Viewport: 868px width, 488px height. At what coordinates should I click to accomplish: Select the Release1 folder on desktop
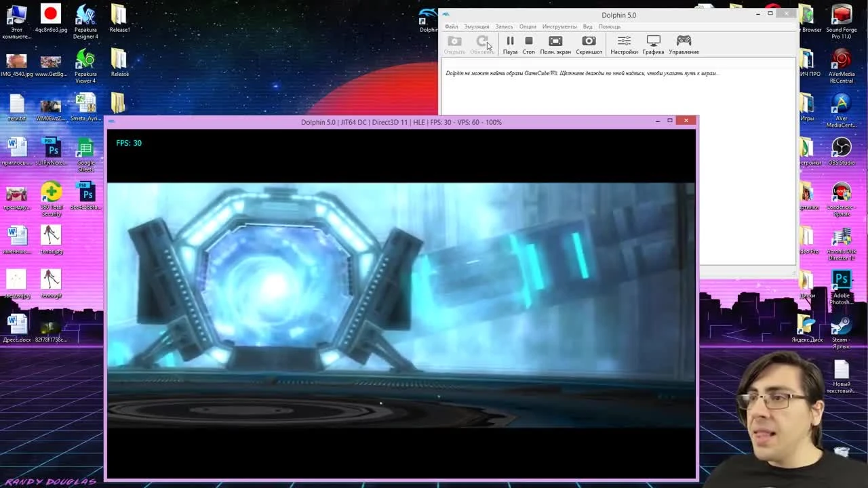coord(119,19)
